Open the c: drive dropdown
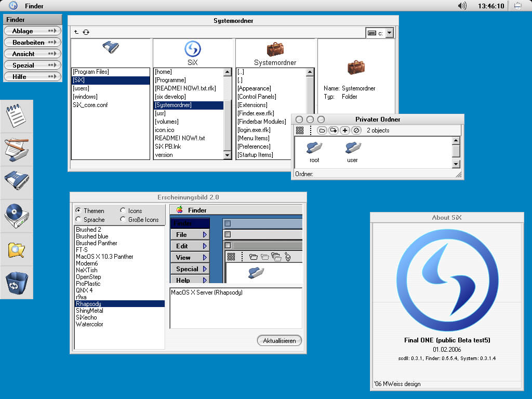The height and width of the screenshot is (399, 532). pyautogui.click(x=390, y=33)
